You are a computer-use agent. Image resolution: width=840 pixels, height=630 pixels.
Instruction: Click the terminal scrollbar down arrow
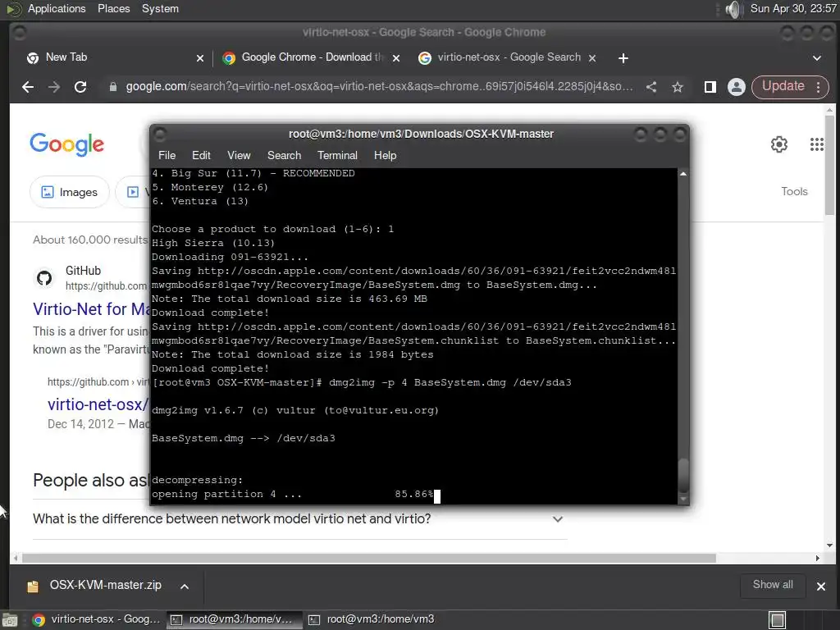683,499
